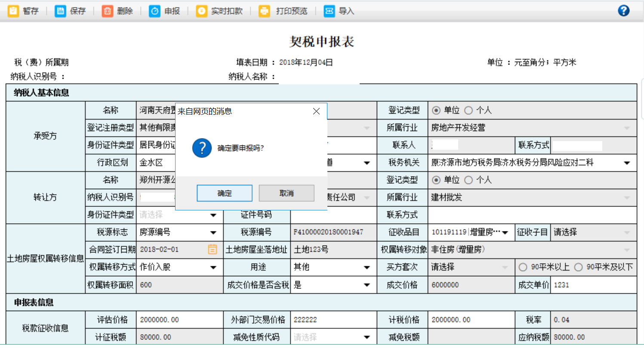Click the 删除 delete trash icon
Viewport: 644px width, 348px height.
107,11
